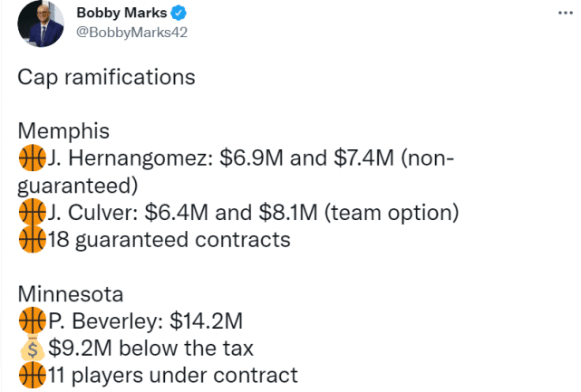
Task: Open the tweet's three-dot more options menu
Action: pyautogui.click(x=564, y=16)
